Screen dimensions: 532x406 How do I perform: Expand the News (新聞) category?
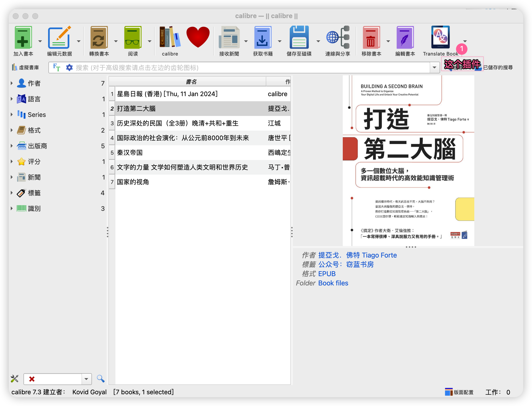[x=12, y=177]
